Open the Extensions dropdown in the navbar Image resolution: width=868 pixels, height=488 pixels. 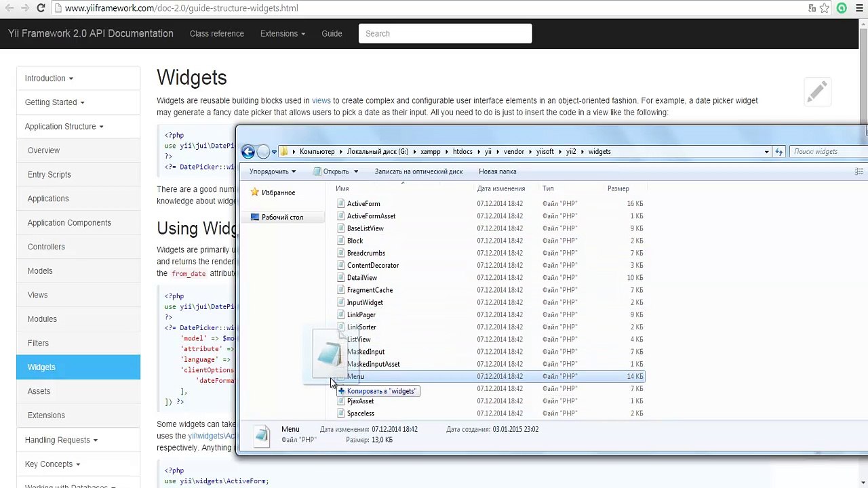(283, 33)
